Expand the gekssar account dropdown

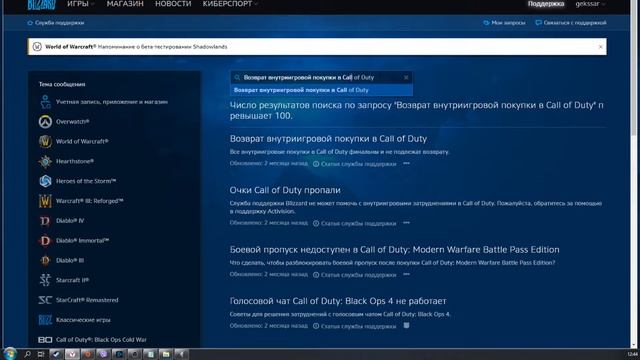tap(590, 4)
